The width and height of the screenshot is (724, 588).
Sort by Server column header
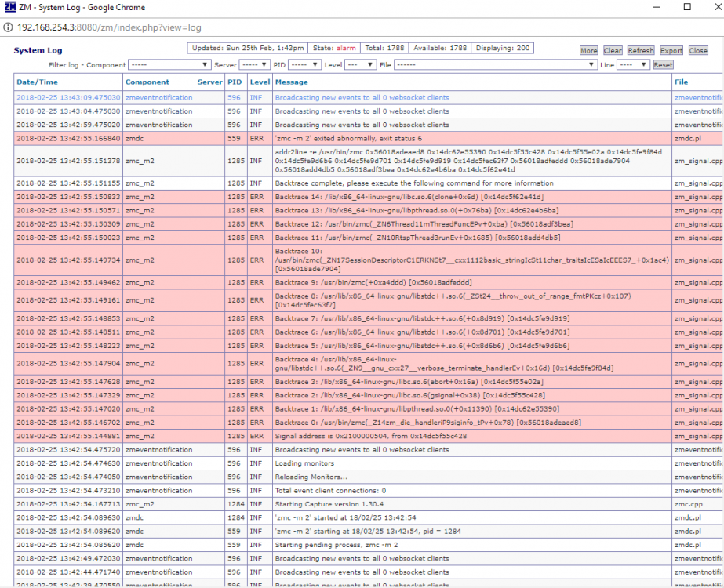point(210,82)
